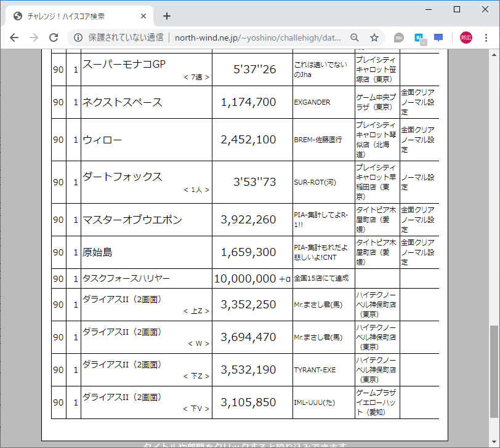The height and width of the screenshot is (448, 500).
Task: Click the 上Z category of ダライアスII
Action: [x=196, y=311]
